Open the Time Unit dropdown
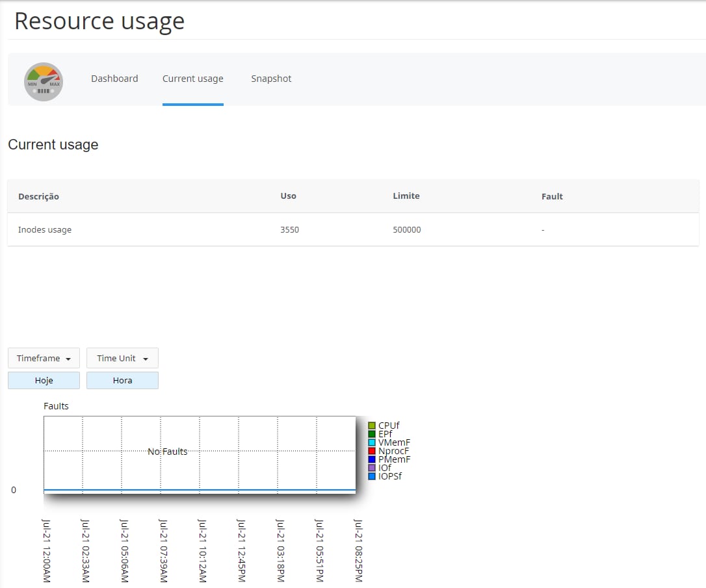Screen dimensions: 706x588 122,358
